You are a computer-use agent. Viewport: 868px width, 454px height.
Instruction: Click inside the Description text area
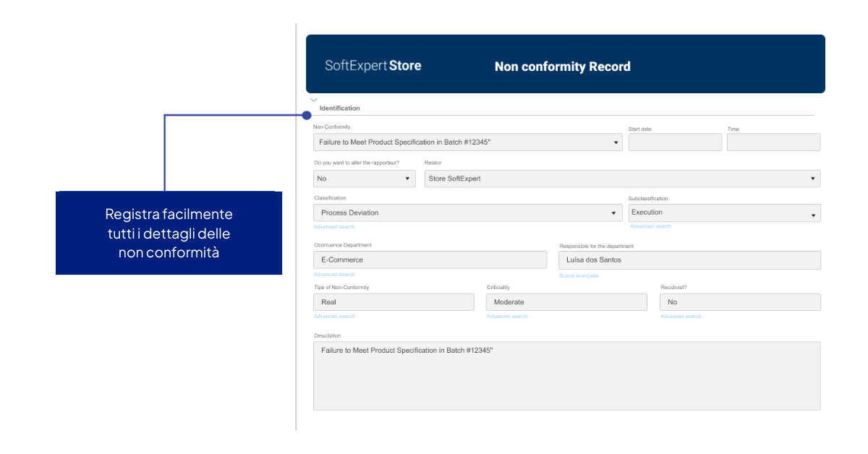[566, 376]
